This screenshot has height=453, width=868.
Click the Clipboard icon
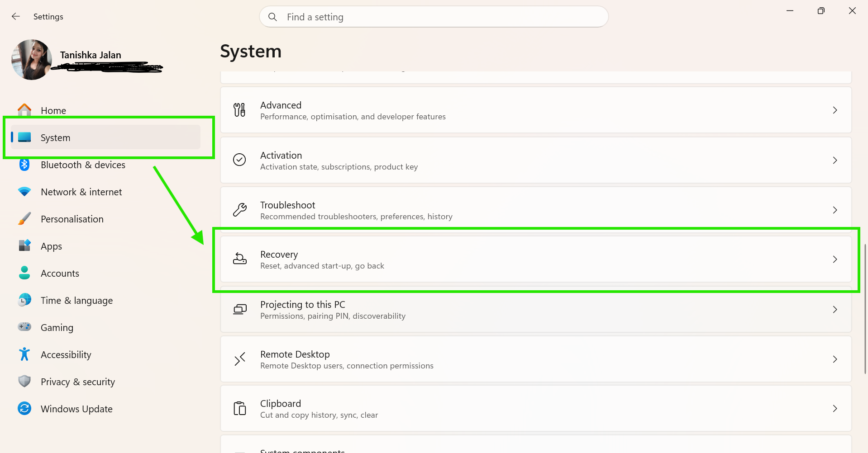(x=239, y=408)
